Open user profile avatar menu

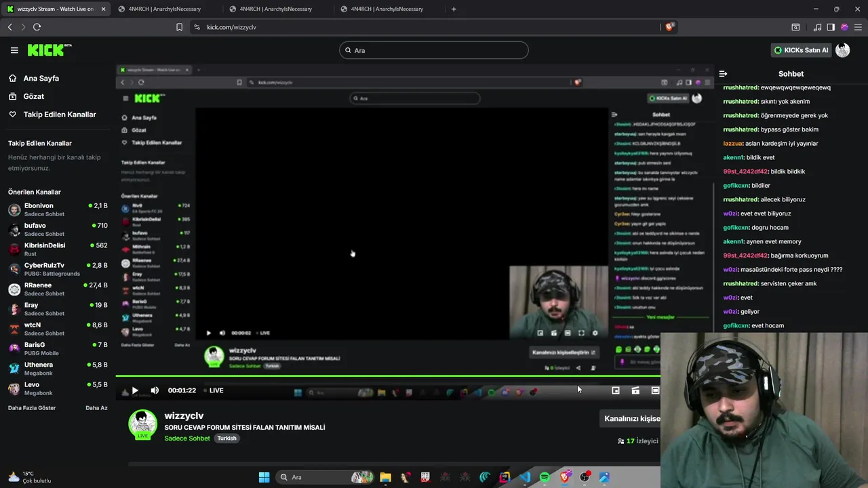843,50
